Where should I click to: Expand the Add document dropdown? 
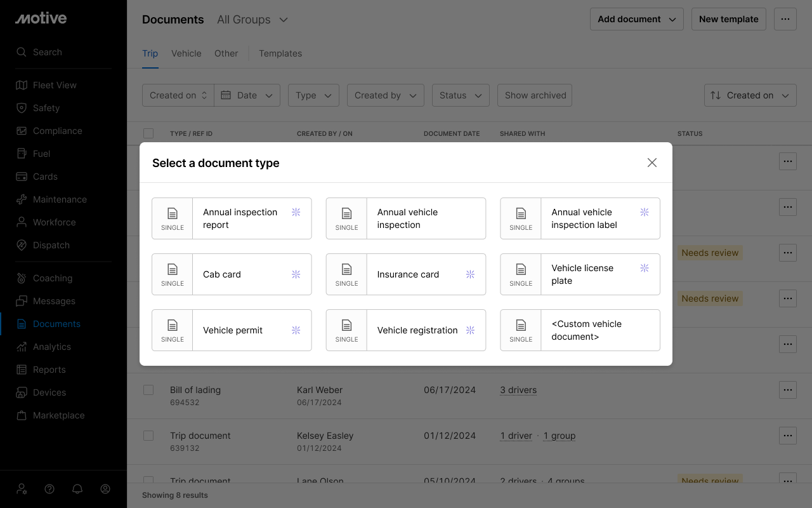click(636, 19)
